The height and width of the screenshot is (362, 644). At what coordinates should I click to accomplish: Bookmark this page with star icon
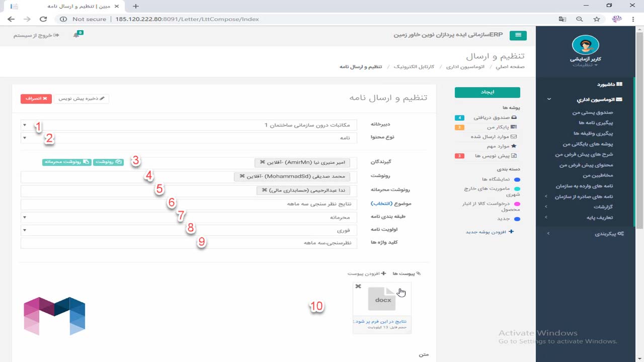pos(597,19)
